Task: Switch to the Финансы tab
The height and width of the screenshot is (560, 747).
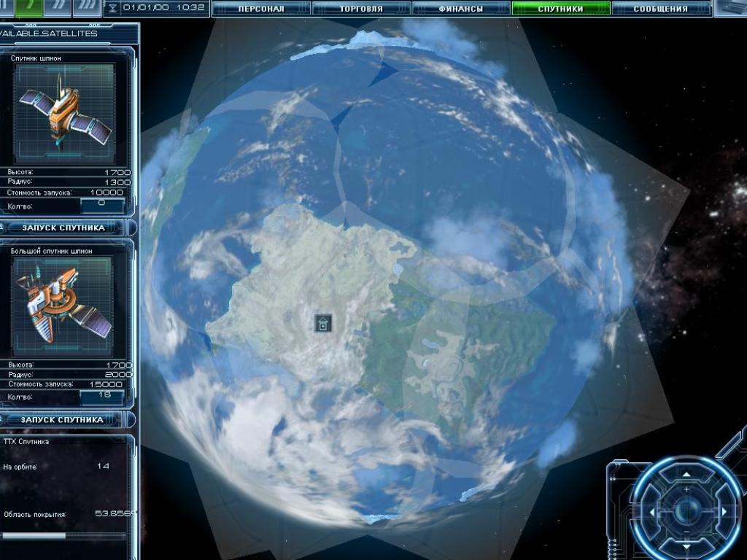Action: [x=461, y=9]
